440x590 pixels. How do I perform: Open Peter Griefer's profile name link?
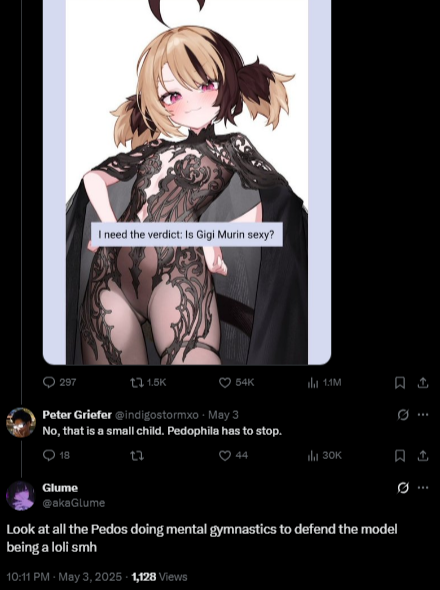click(77, 415)
